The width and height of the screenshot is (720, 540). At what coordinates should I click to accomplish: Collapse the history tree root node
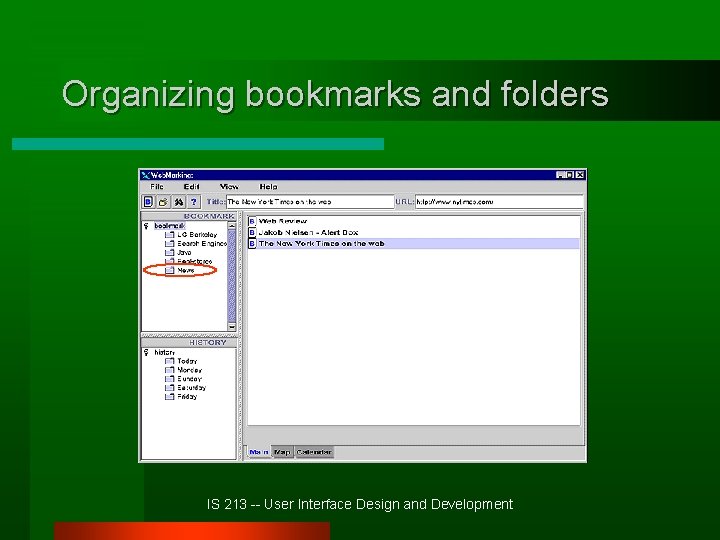click(146, 352)
